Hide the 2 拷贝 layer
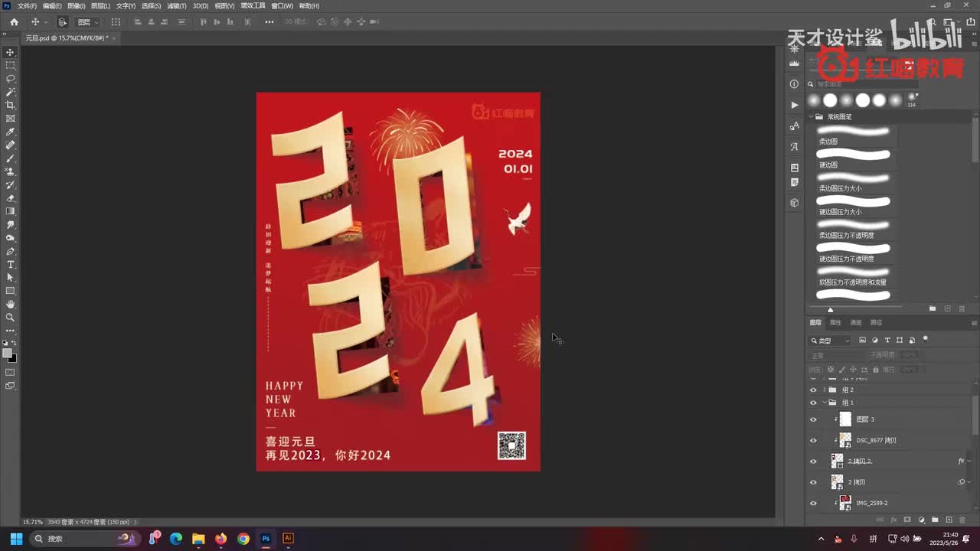Screen dimensions: 980x551 [x=813, y=482]
